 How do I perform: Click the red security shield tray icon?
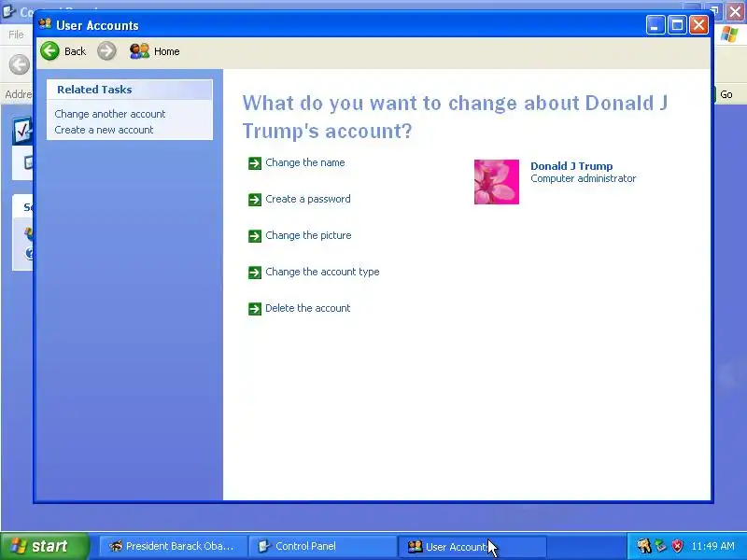[677, 546]
